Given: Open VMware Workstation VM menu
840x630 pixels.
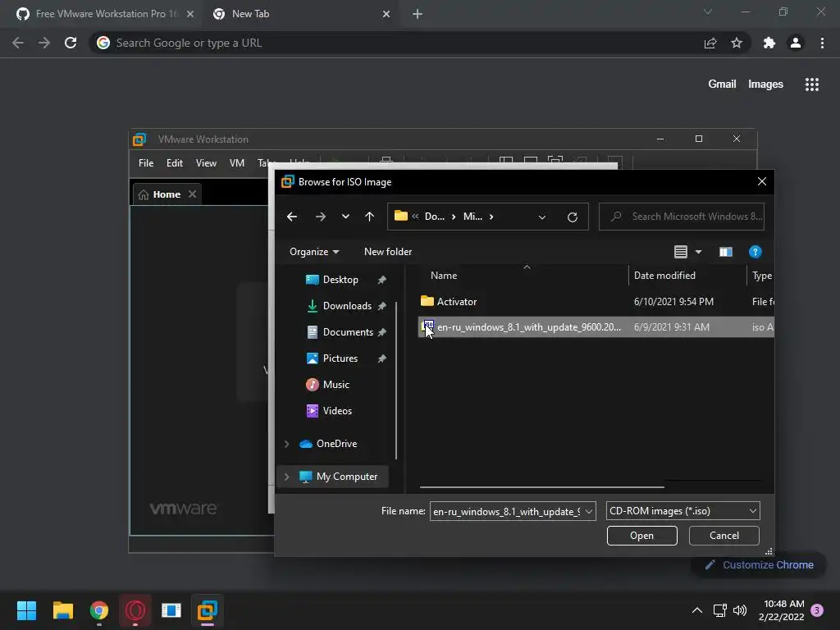Looking at the screenshot, I should [237, 163].
